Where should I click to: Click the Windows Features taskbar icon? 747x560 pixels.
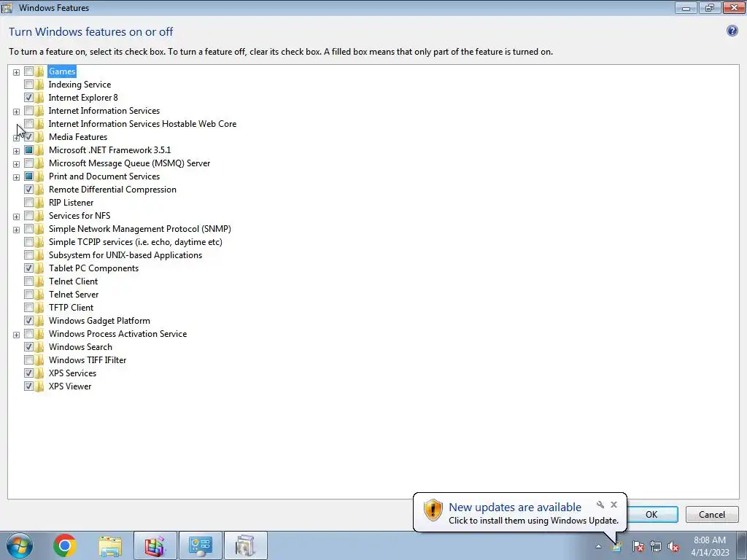pos(245,545)
